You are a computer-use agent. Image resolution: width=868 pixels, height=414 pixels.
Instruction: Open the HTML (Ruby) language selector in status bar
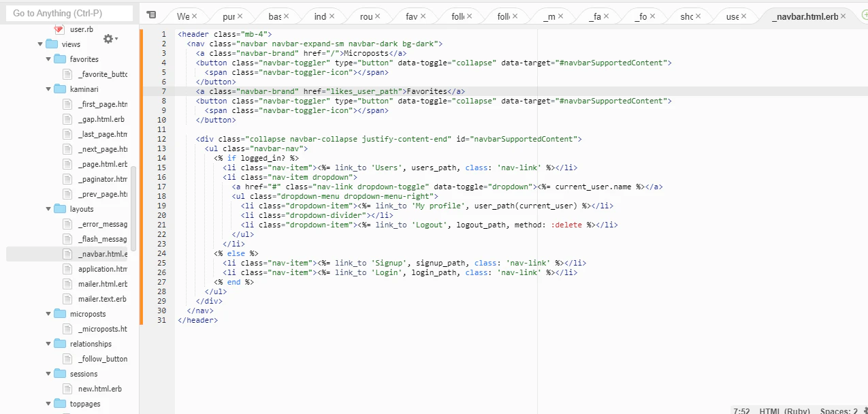(784, 410)
